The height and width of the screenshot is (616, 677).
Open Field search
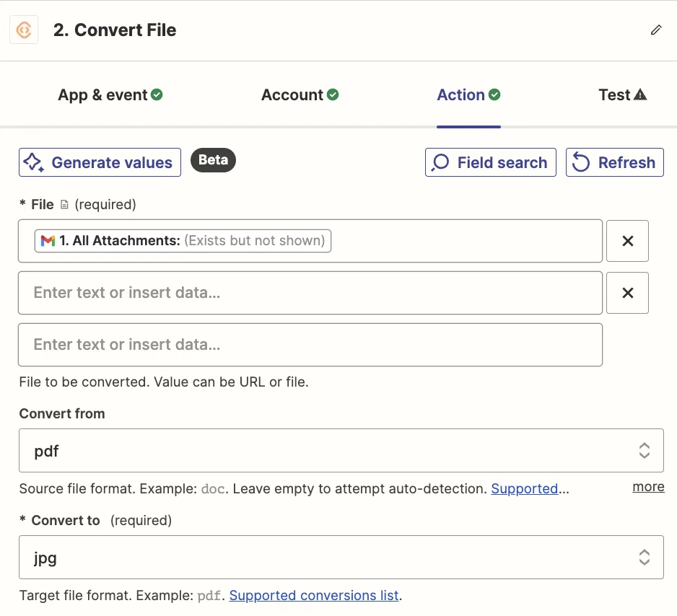click(x=491, y=162)
